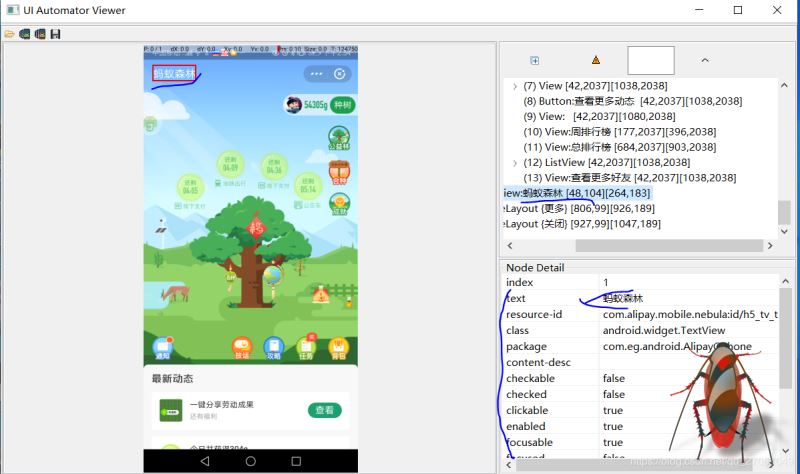Screen dimensions: 800x474
Task: Click the tree's horizontal scrollbar left arrow
Action: point(509,245)
